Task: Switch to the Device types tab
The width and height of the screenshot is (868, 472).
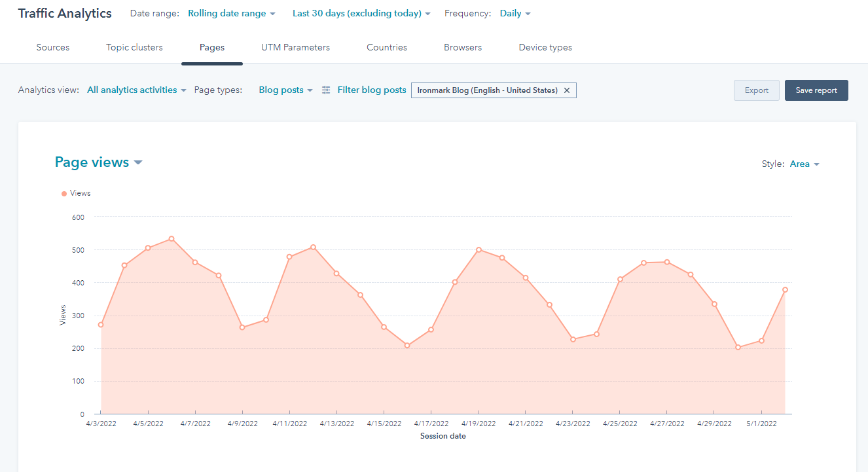Action: (x=545, y=47)
